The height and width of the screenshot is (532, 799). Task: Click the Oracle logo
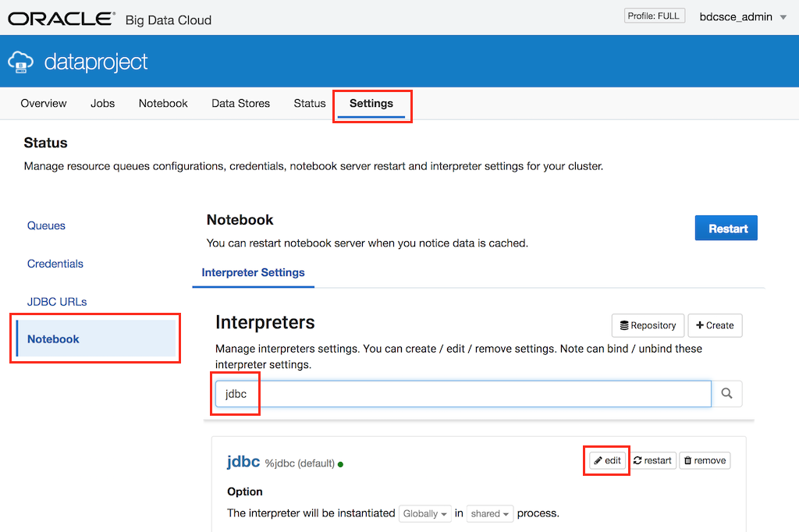tap(62, 19)
